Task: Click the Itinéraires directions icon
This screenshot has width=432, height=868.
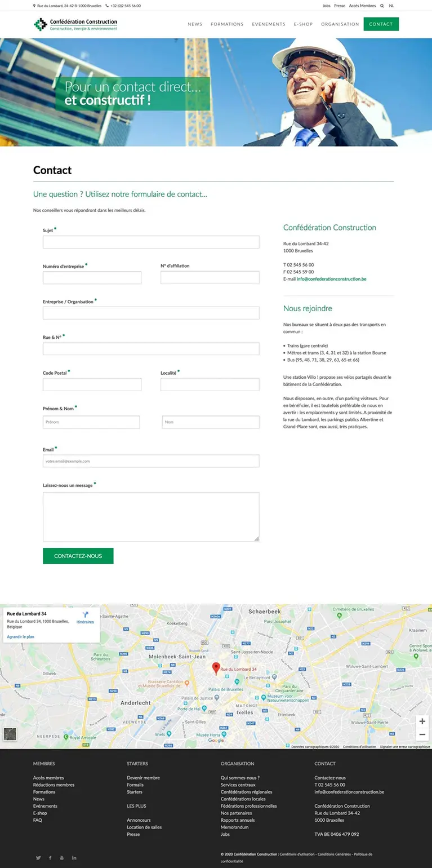Action: point(85,616)
